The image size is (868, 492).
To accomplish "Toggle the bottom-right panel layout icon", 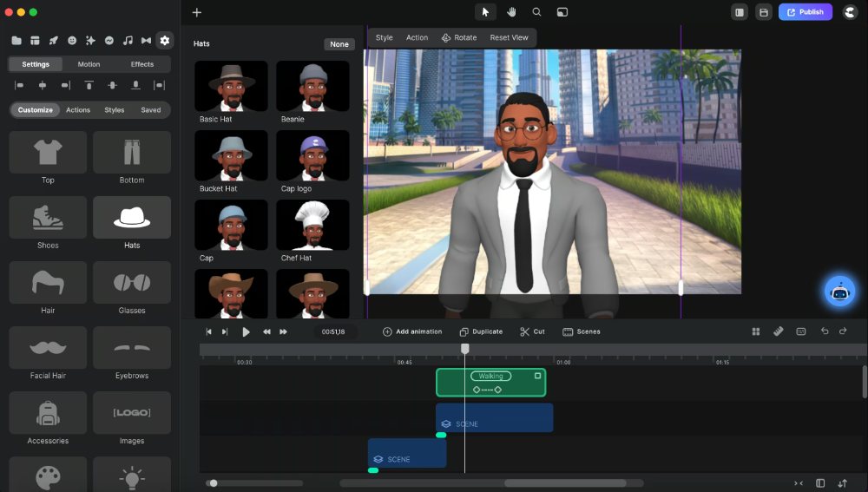I will [820, 483].
